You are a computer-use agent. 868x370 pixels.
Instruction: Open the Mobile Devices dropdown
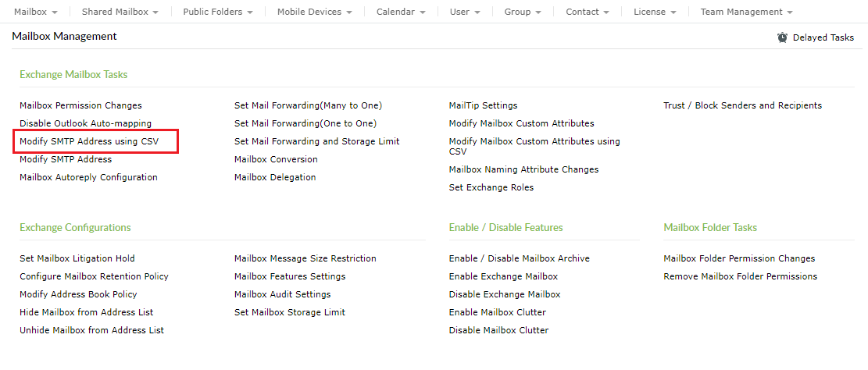tap(314, 12)
